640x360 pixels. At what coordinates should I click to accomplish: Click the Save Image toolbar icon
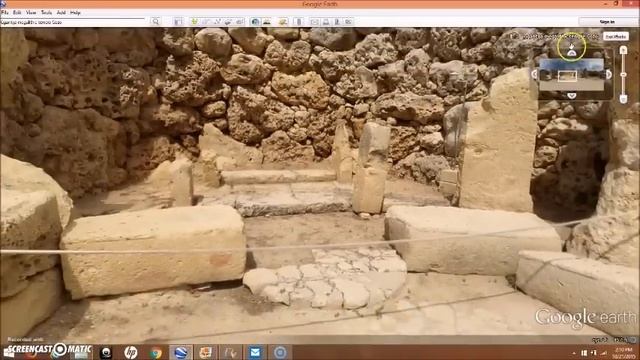tap(337, 22)
